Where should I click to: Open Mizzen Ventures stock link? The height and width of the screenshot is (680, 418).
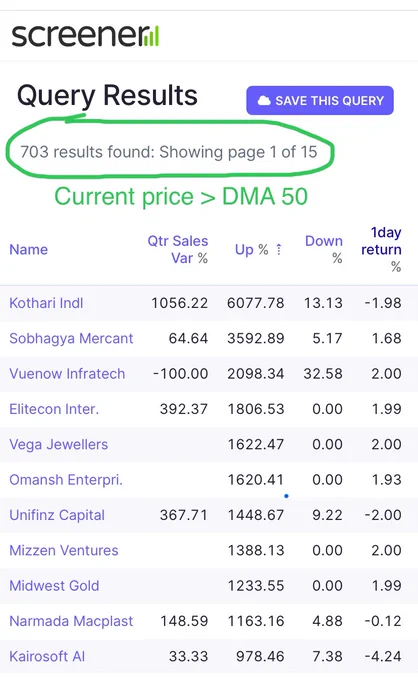pos(64,550)
